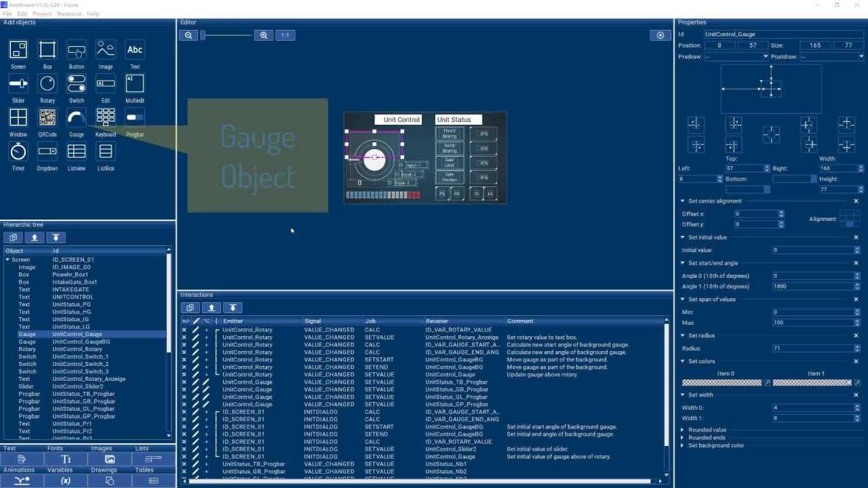Add a Keyboard object

(106, 117)
